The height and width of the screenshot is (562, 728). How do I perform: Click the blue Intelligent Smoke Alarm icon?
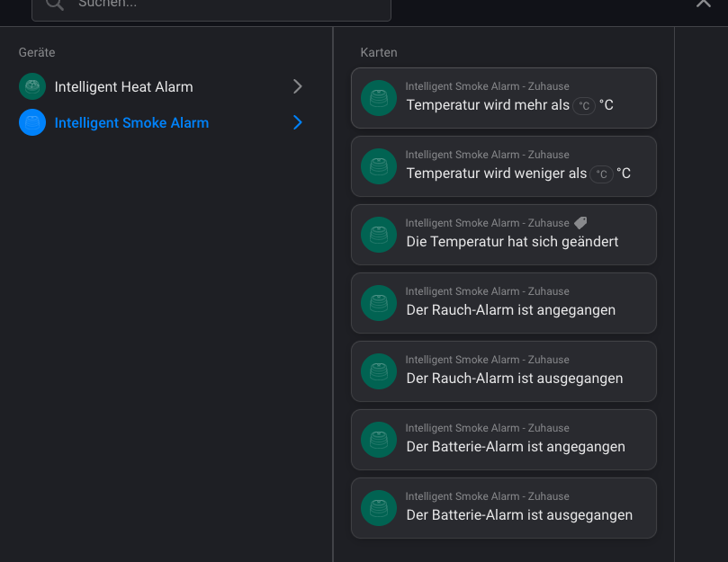coord(32,122)
